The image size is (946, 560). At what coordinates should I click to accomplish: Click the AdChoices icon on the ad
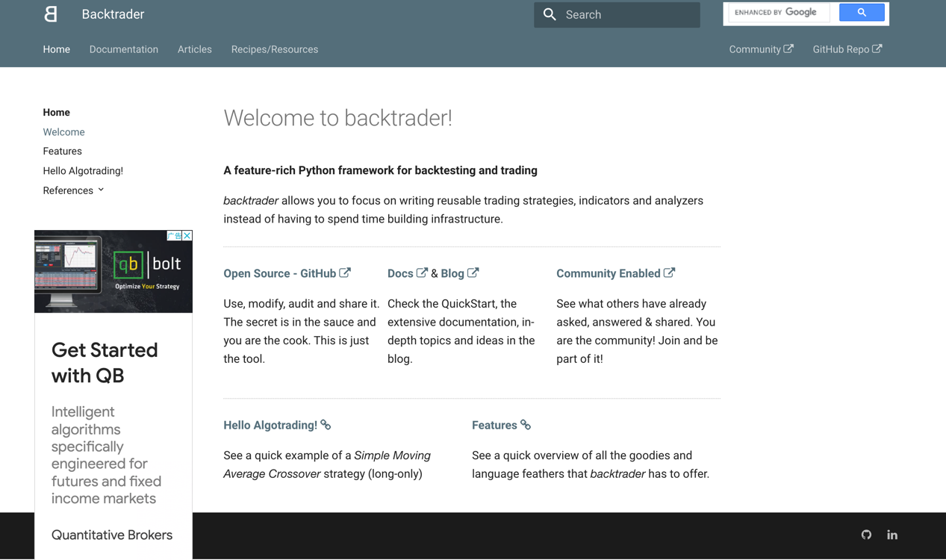coord(173,236)
